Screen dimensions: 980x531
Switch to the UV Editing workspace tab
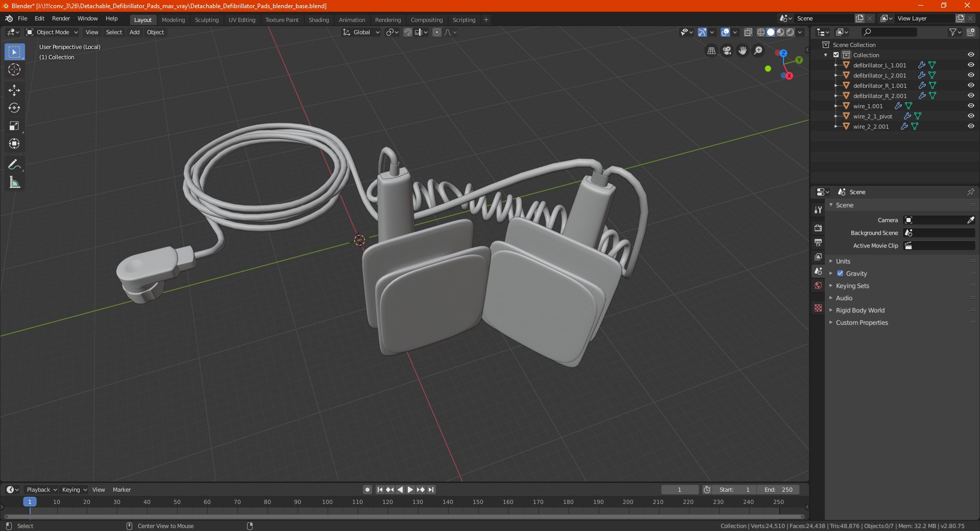coord(242,20)
